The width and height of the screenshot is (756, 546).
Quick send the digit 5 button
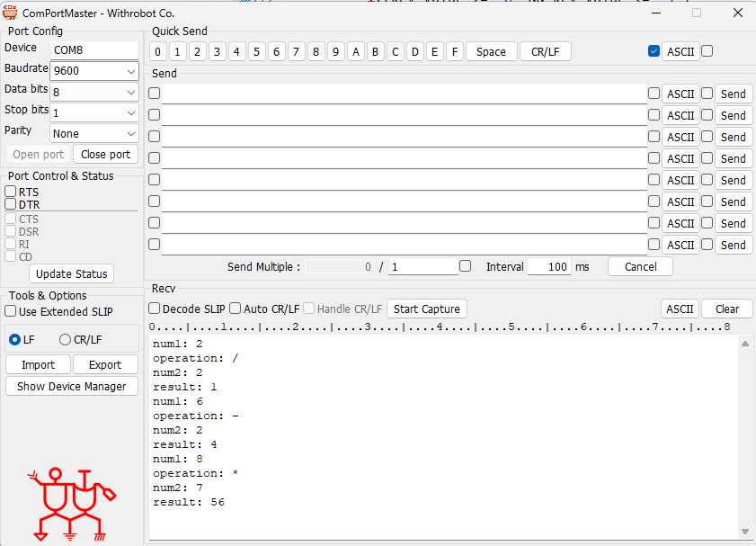256,51
